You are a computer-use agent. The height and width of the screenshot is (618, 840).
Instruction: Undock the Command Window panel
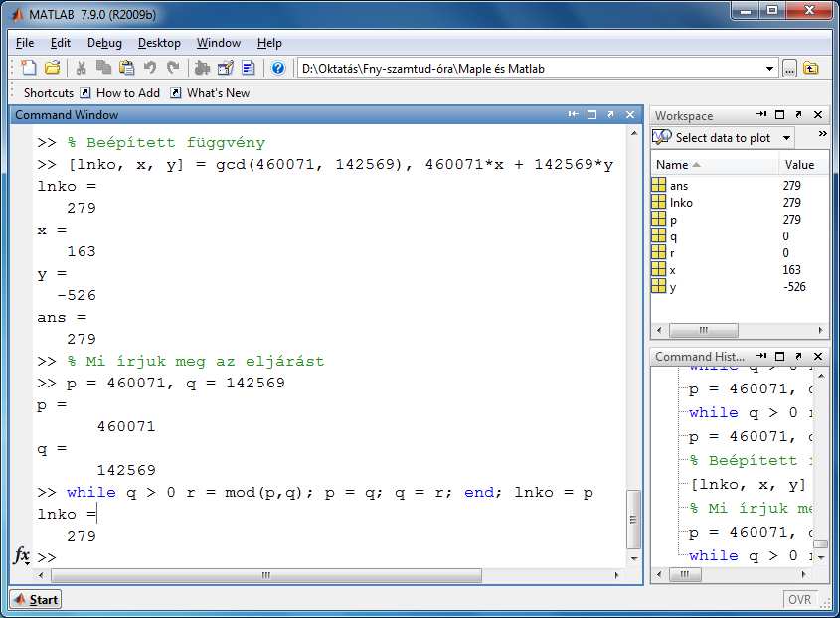(x=610, y=114)
